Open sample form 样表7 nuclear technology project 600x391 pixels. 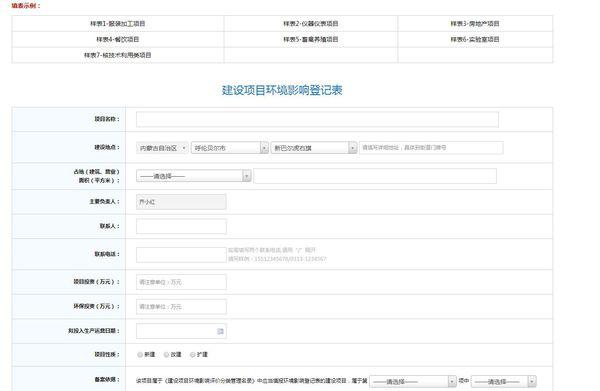click(x=117, y=55)
